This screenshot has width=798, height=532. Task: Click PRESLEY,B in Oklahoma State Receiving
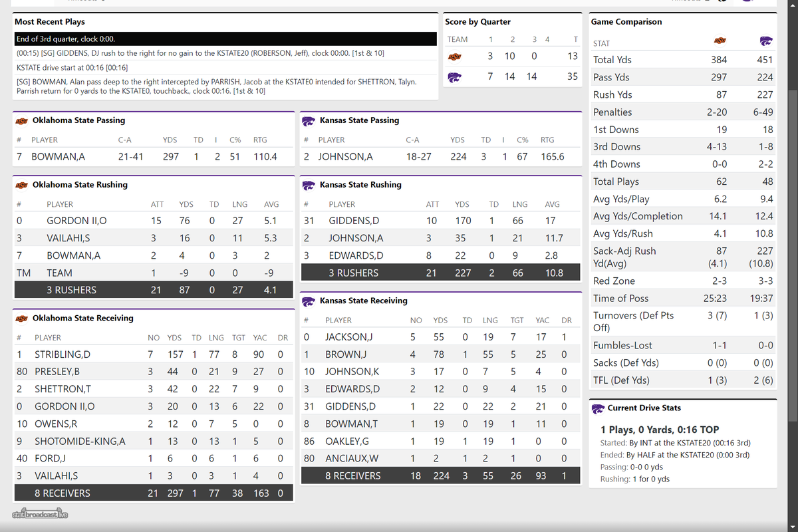coord(57,372)
